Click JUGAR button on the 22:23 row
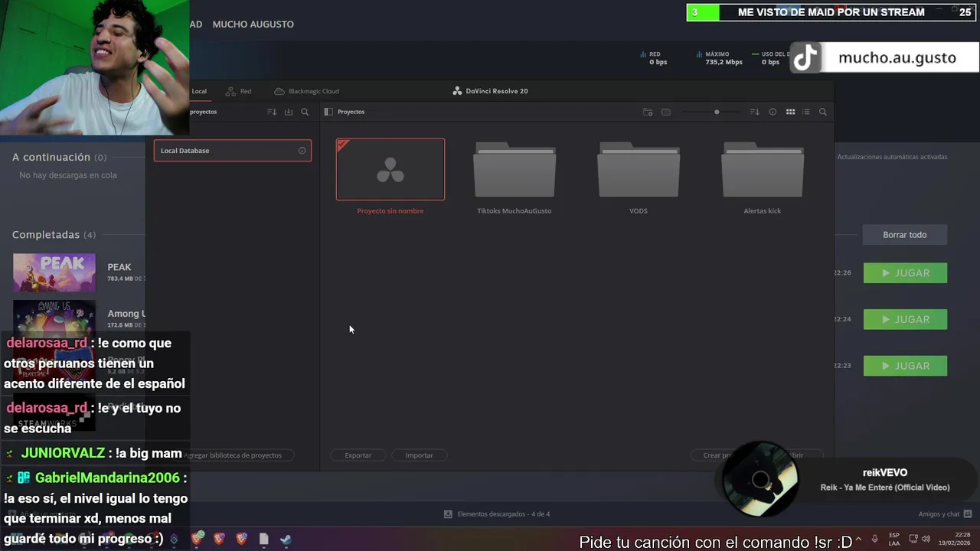 tap(905, 366)
